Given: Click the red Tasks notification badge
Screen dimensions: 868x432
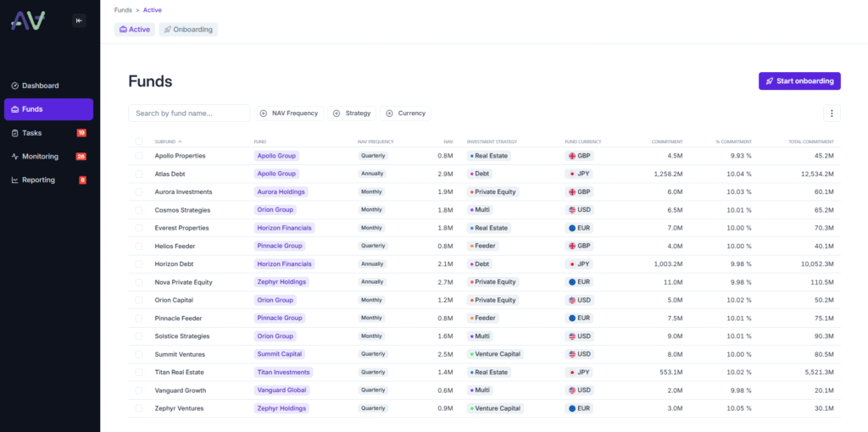Looking at the screenshot, I should click(81, 133).
